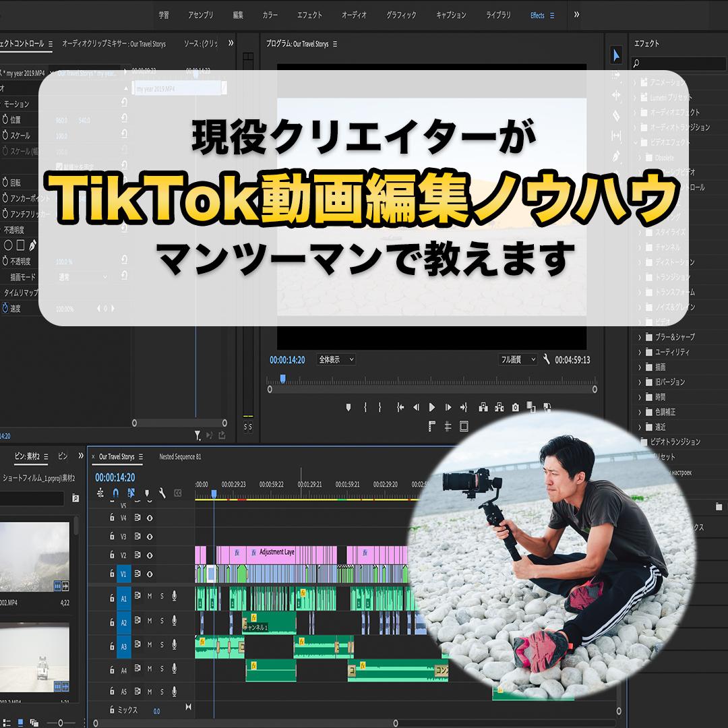This screenshot has width=728, height=728.
Task: Switch to the オーディオ workspace
Action: pyautogui.click(x=355, y=15)
